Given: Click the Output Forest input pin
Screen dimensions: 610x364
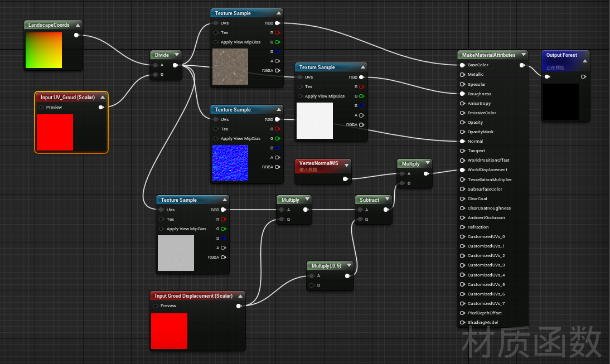Looking at the screenshot, I should coord(548,76).
